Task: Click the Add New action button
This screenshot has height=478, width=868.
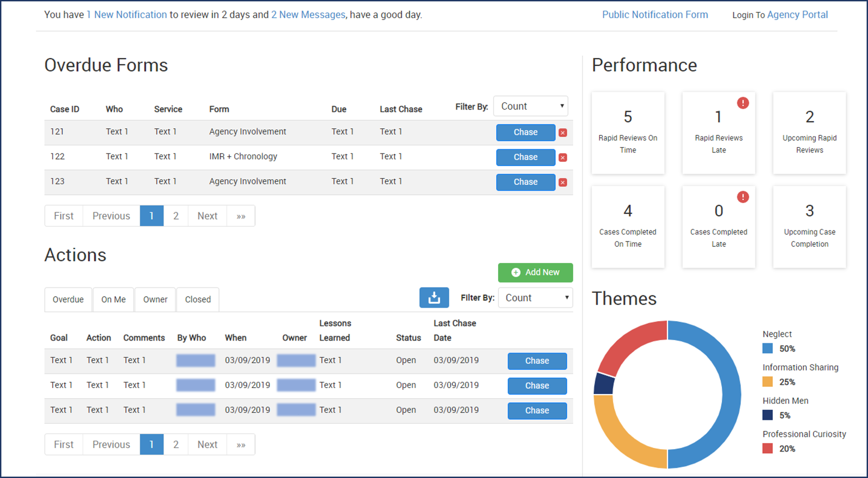Action: click(x=535, y=272)
